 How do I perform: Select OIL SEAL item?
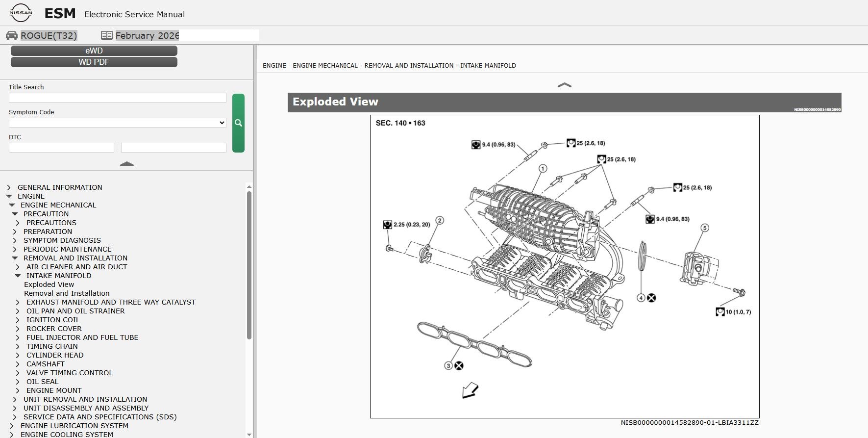42,382
